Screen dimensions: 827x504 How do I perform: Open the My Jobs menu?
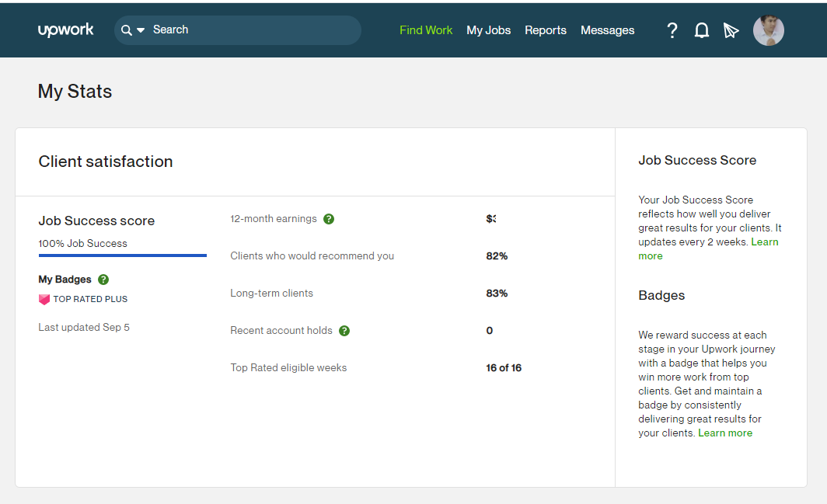click(488, 30)
